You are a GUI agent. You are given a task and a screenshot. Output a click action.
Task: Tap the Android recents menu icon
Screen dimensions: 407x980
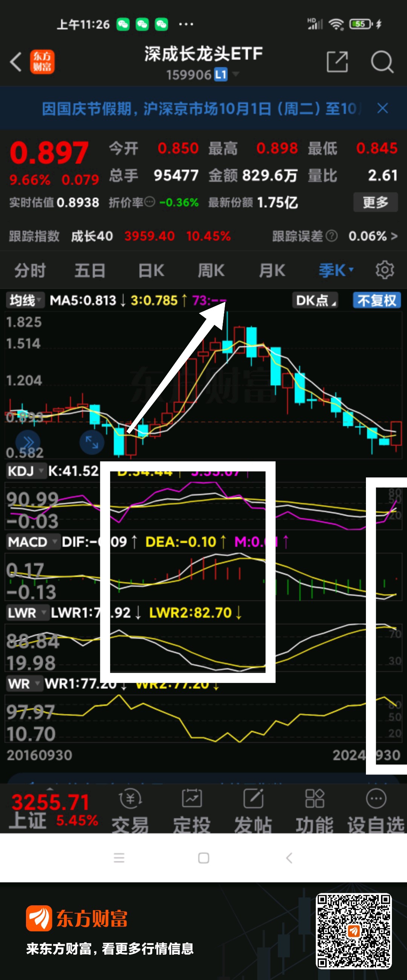(x=119, y=857)
